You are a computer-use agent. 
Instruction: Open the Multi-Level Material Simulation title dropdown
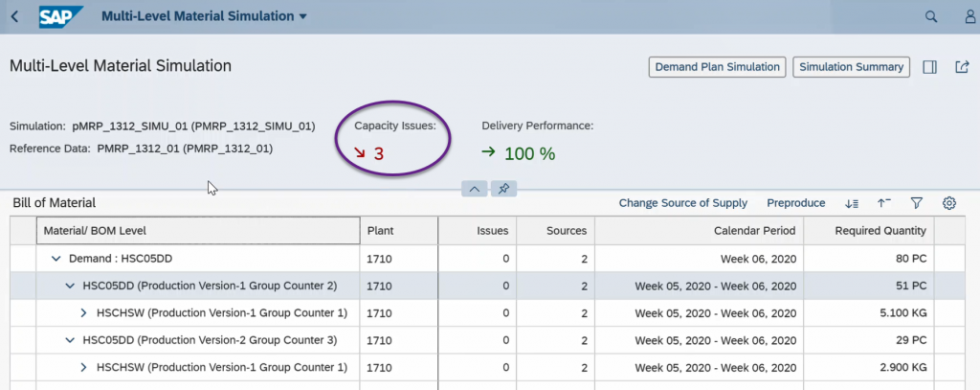[205, 16]
